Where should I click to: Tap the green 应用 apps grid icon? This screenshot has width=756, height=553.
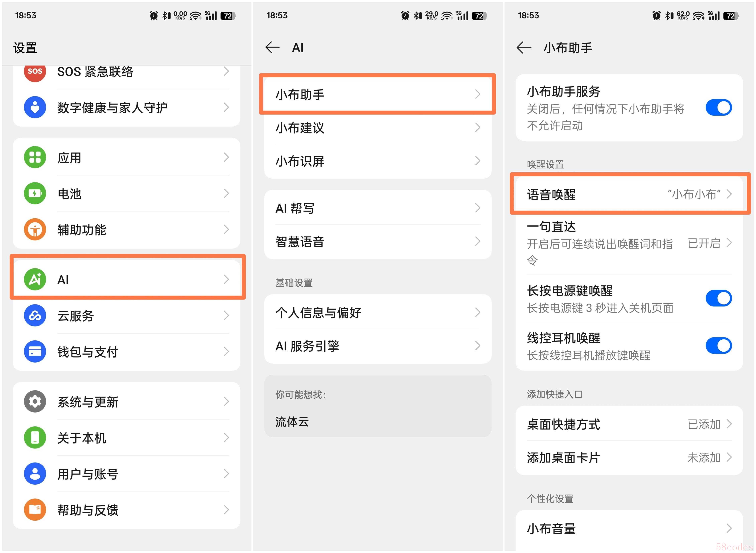[x=35, y=157]
